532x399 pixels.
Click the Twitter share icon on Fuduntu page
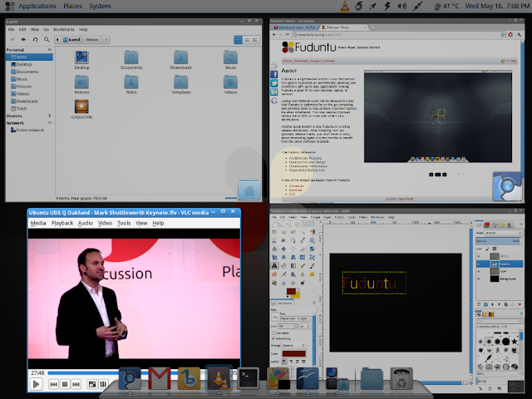[x=274, y=83]
